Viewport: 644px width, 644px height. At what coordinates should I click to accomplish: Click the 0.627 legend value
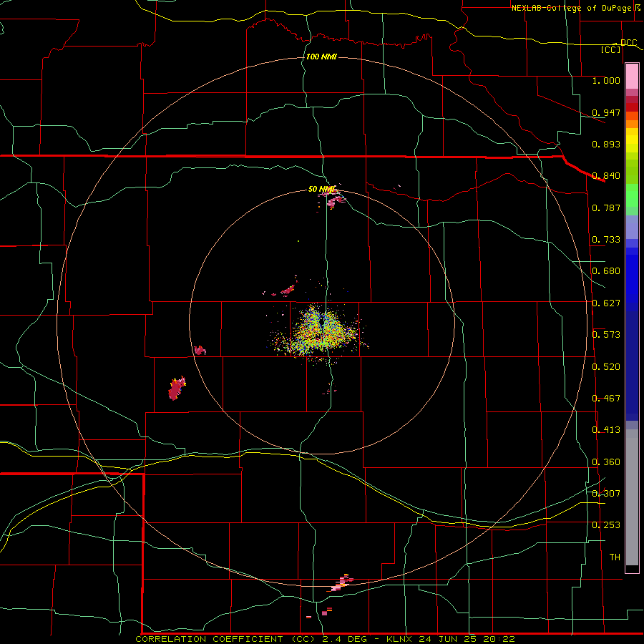click(x=606, y=303)
